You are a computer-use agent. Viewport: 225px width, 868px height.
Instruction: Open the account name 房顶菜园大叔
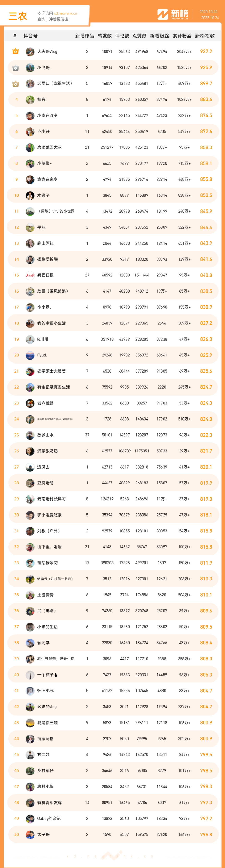[49, 147]
